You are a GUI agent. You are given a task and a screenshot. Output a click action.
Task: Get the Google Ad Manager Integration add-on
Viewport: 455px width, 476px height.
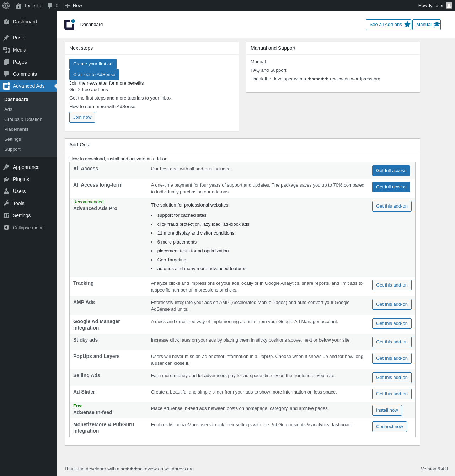tap(392, 323)
